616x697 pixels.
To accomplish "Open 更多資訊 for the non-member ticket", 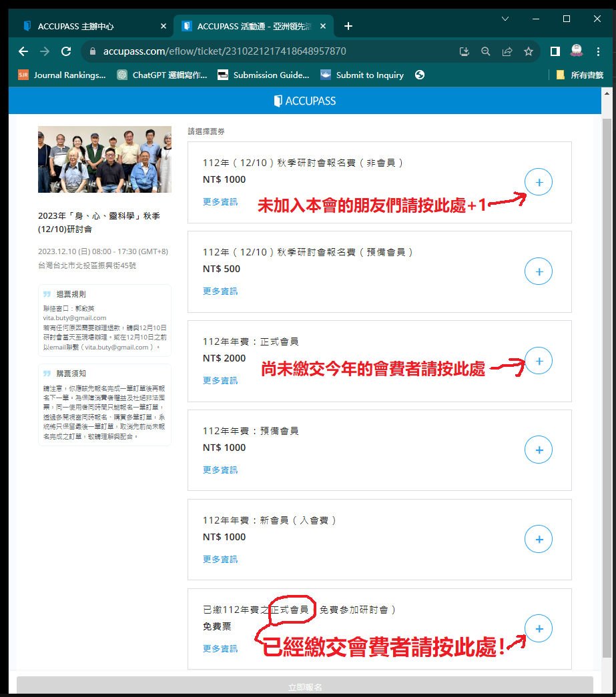I will pyautogui.click(x=220, y=201).
